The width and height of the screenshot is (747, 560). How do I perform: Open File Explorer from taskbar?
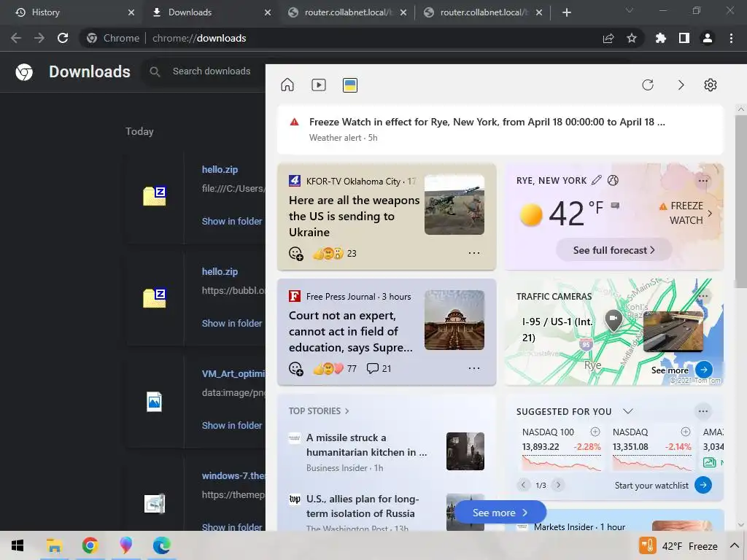point(54,545)
